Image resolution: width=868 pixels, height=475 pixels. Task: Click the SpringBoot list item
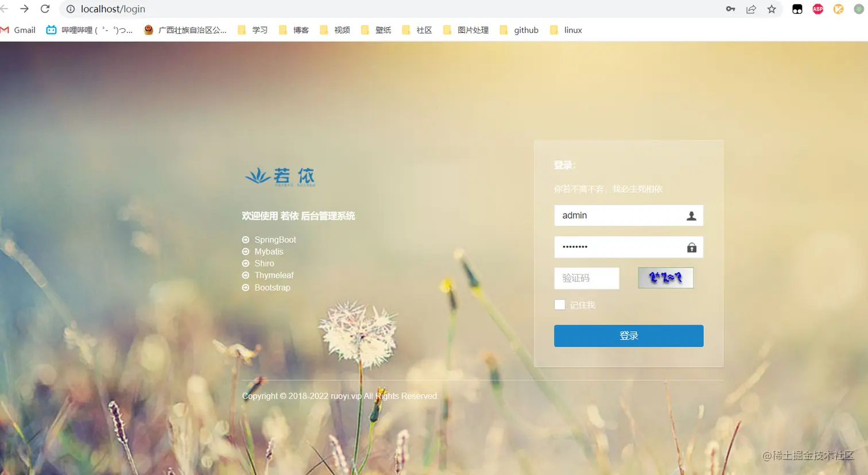(275, 240)
